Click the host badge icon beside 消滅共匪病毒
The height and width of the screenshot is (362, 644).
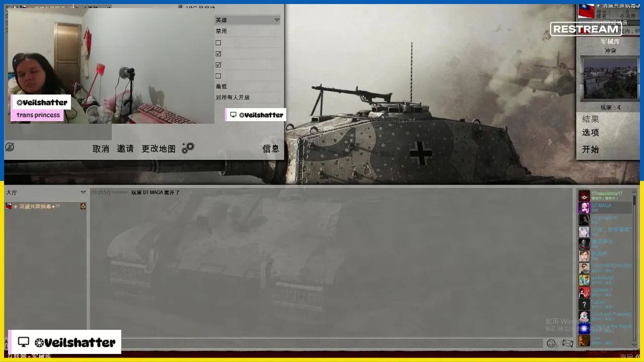coord(83,206)
